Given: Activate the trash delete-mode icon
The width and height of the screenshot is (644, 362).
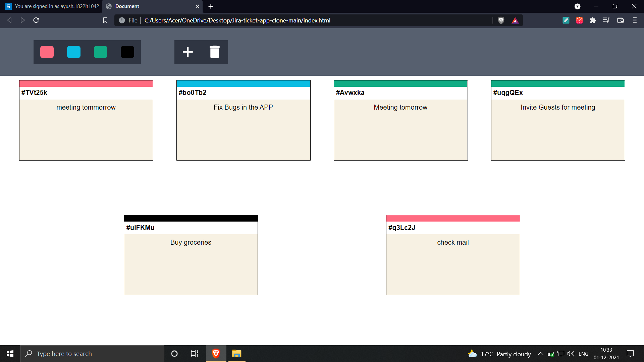Looking at the screenshot, I should click(215, 52).
